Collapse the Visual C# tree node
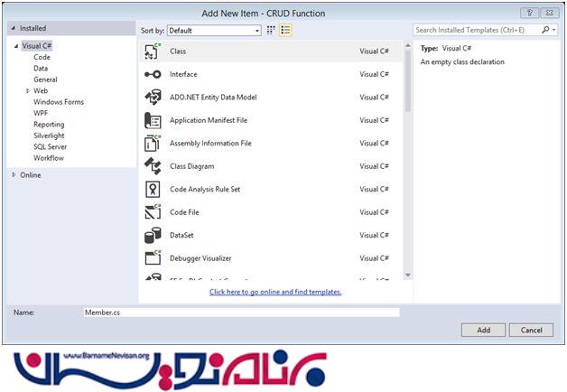This screenshot has width=567, height=392. click(x=16, y=46)
